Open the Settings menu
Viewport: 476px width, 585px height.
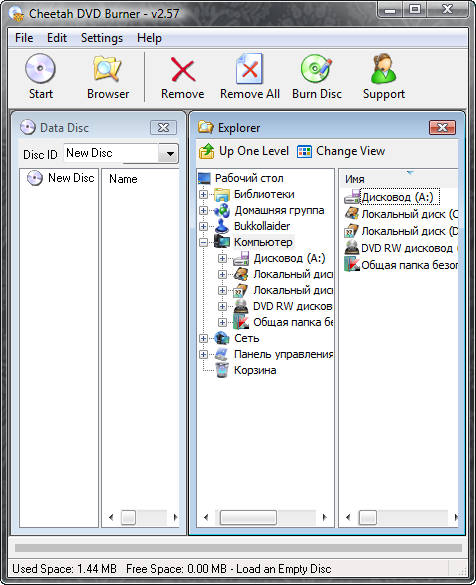[101, 38]
